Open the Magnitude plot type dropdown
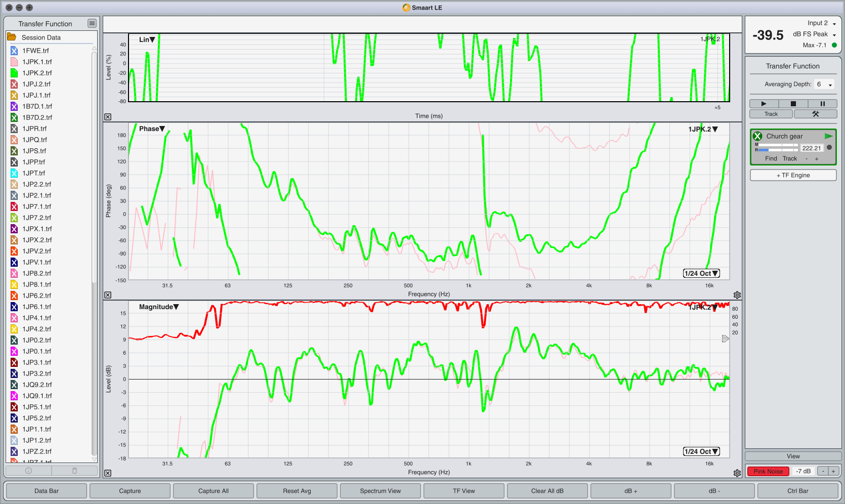The width and height of the screenshot is (845, 504). pos(159,307)
